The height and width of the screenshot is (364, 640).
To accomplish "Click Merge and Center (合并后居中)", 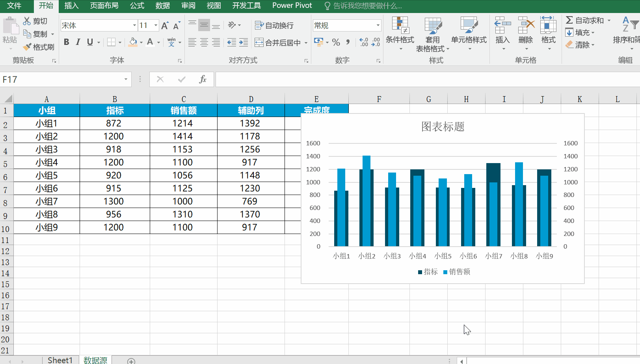I will point(278,43).
